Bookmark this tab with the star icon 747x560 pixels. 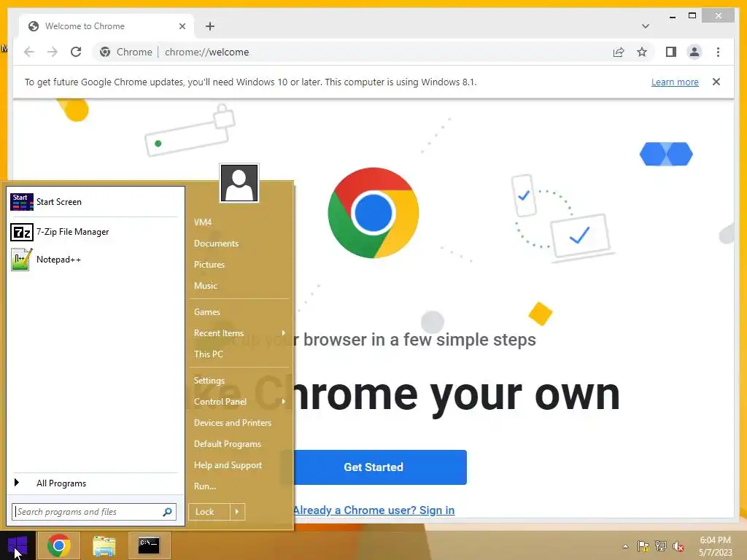pos(642,52)
